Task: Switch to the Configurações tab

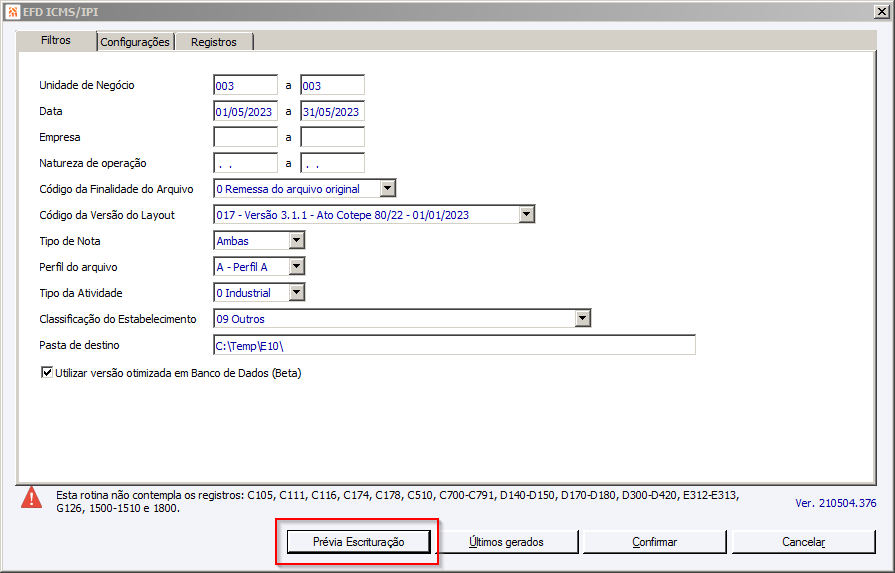Action: click(135, 42)
